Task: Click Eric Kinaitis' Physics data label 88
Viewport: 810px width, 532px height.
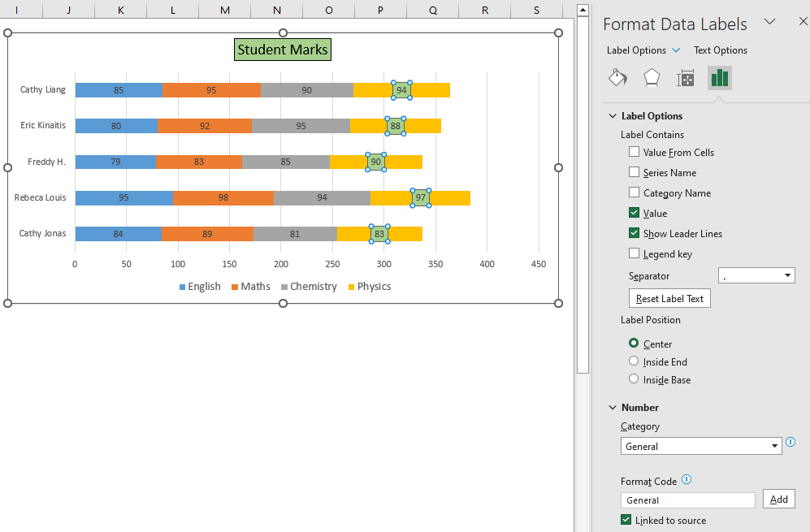Action: point(395,126)
